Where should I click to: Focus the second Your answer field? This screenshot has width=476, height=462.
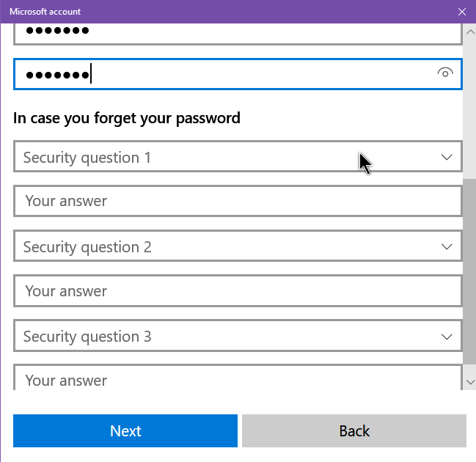pos(238,291)
